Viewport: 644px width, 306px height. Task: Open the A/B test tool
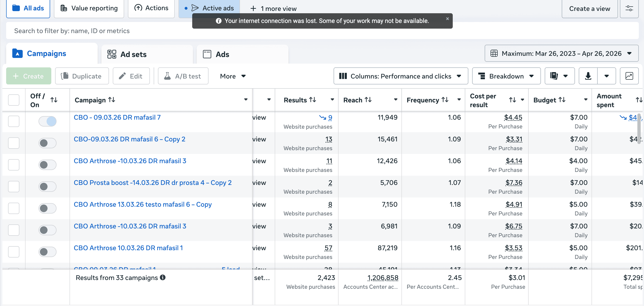(183, 76)
